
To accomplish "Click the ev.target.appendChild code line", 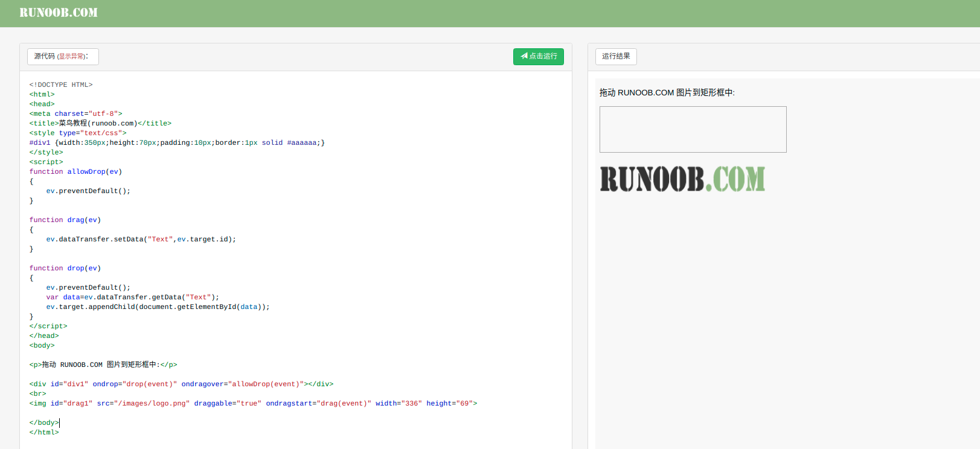I will (x=158, y=307).
